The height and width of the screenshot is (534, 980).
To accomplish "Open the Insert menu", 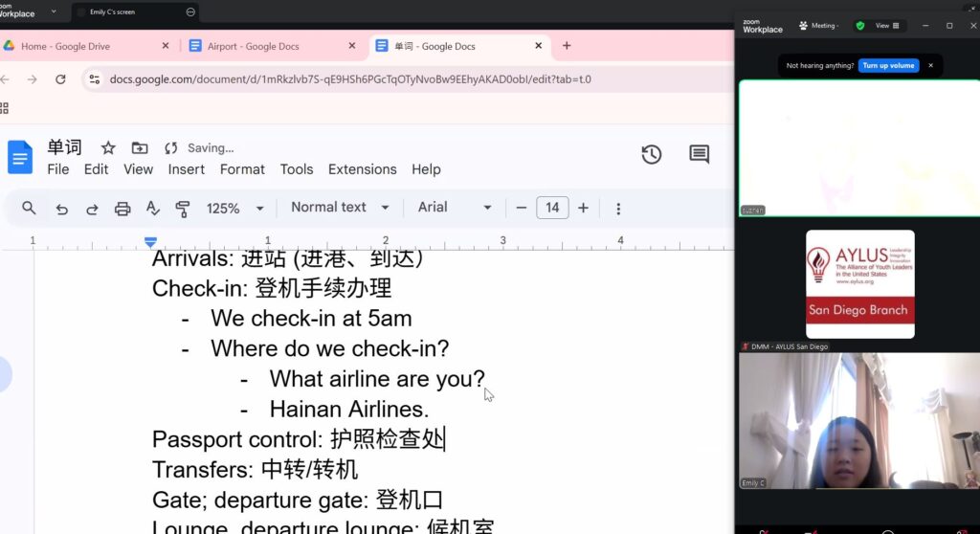I will click(x=187, y=169).
